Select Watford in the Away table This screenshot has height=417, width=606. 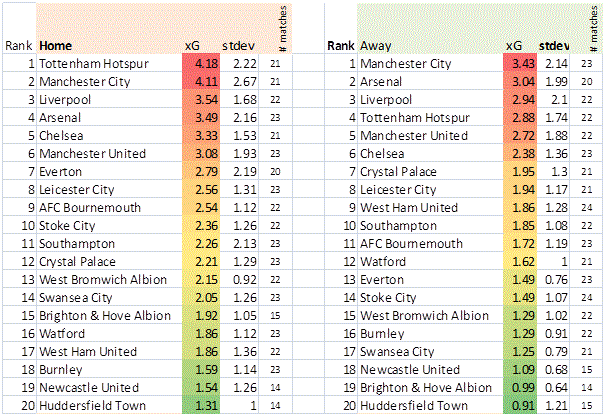(x=384, y=262)
